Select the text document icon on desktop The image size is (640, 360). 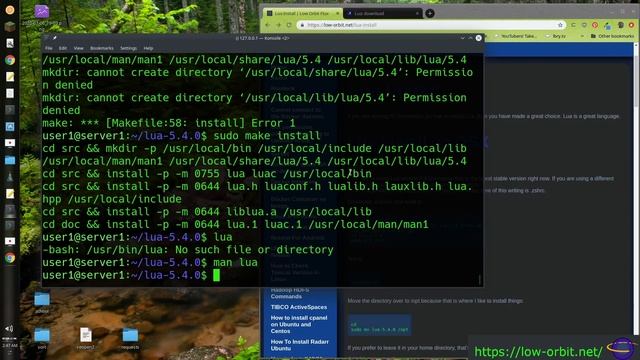[86, 335]
